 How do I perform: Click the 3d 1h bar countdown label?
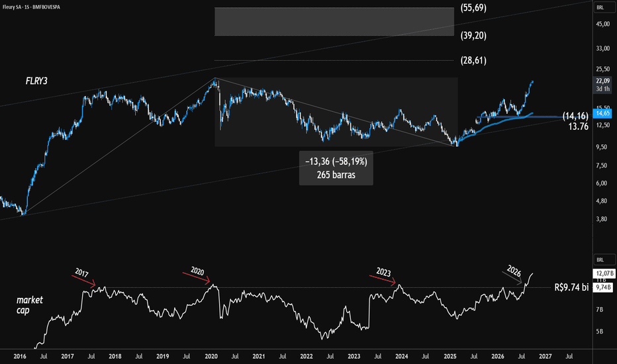602,89
